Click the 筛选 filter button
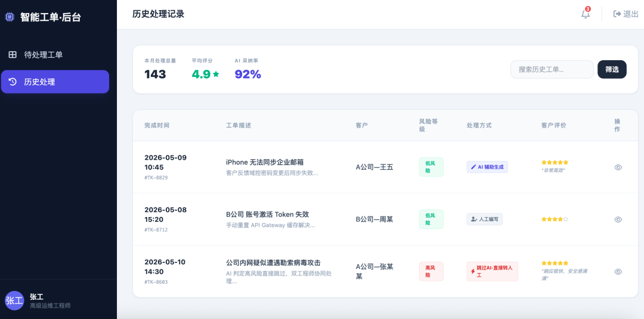 [612, 69]
